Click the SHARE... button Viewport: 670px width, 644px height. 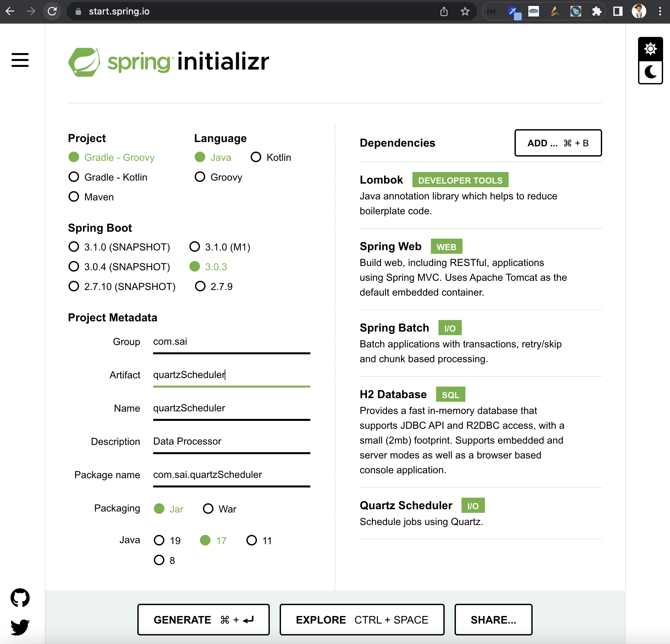493,619
